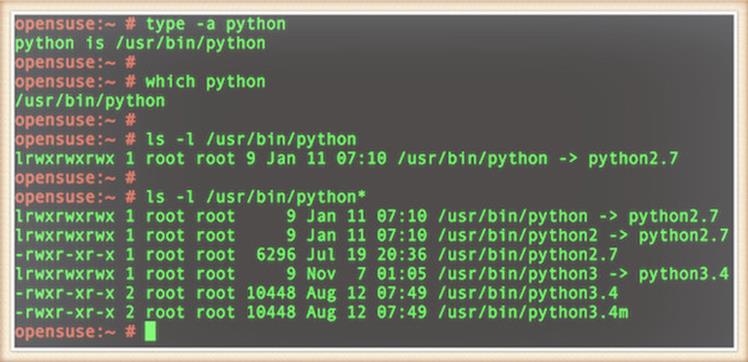Click the 'type -a python' command text
Image resolution: width=748 pixels, height=362 pixels.
coord(216,24)
